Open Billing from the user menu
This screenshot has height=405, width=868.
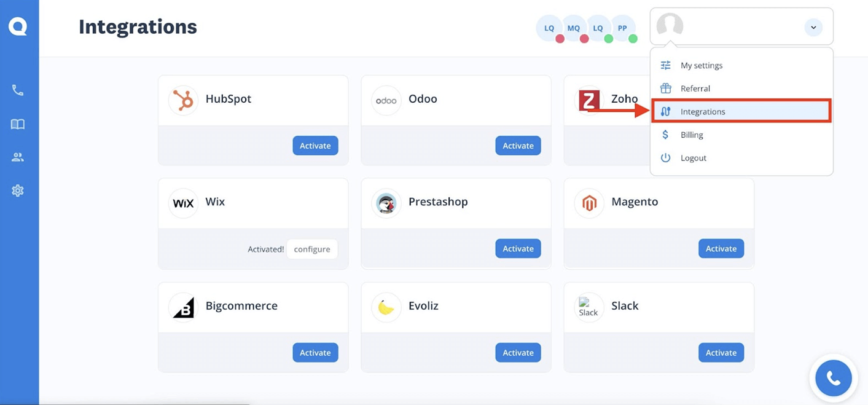[x=741, y=135]
